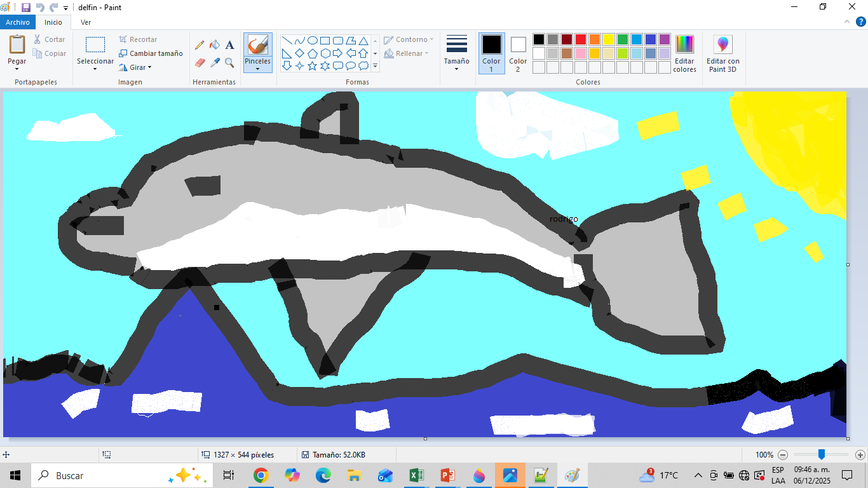This screenshot has height=488, width=868.
Task: Select the Eraser tool
Action: tap(200, 63)
